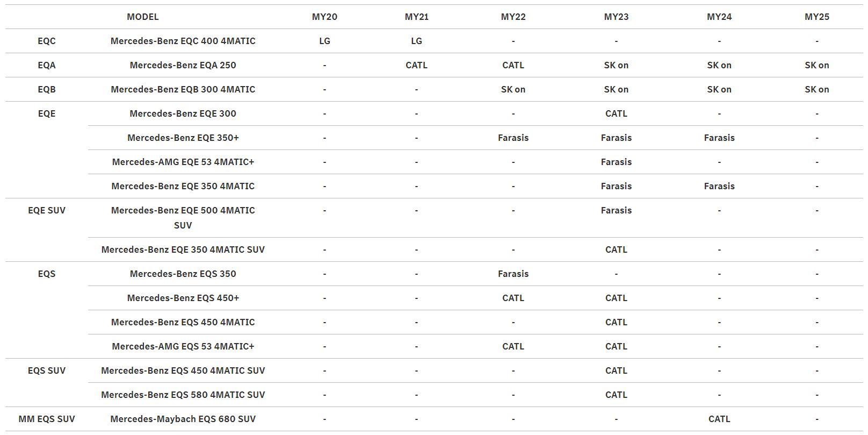This screenshot has height=435, width=868.
Task: Click the MY23 column header
Action: pos(616,17)
